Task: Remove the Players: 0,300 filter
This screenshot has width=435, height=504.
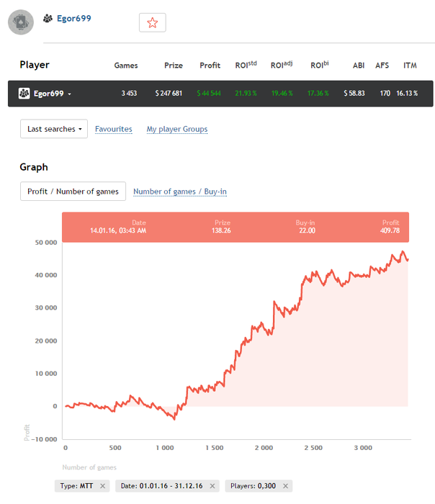Action: [286, 486]
